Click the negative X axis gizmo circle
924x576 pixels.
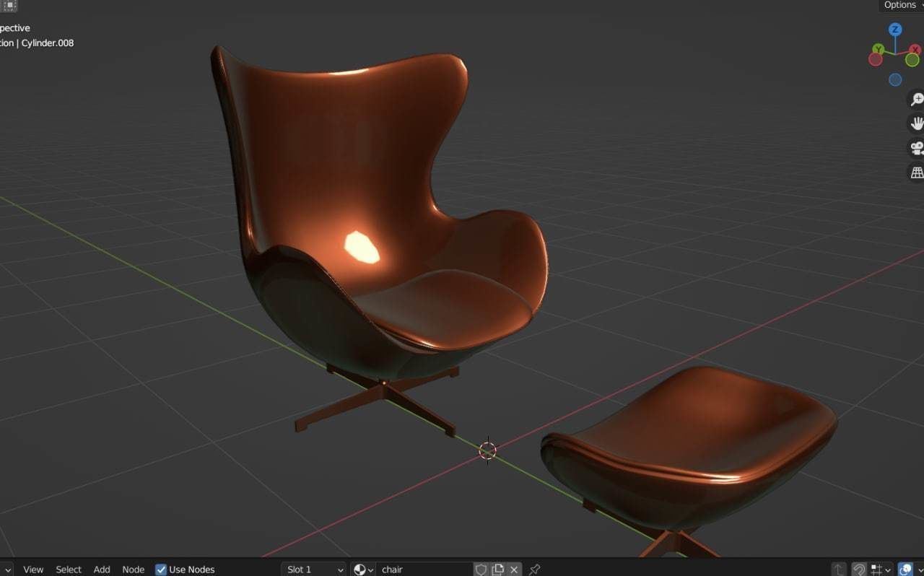point(876,60)
